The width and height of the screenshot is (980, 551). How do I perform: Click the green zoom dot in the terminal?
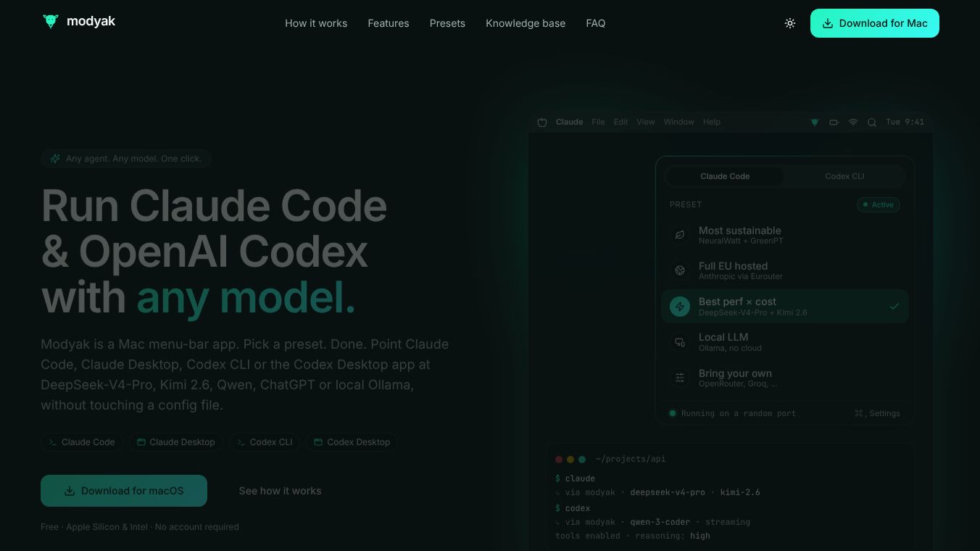(x=582, y=460)
